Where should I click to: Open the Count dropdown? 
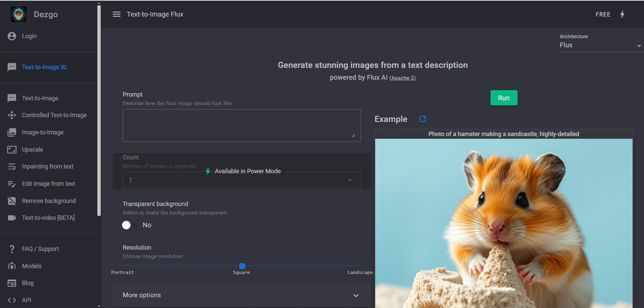coord(241,180)
